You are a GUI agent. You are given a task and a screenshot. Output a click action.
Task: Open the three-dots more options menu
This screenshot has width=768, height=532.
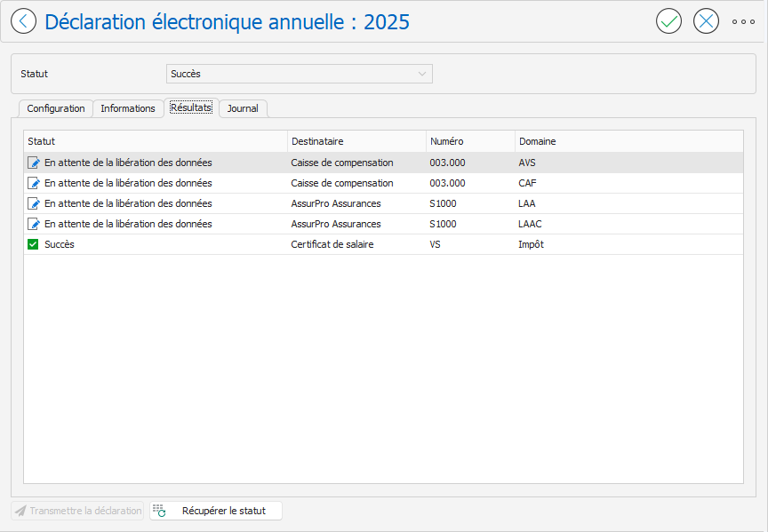tap(743, 21)
